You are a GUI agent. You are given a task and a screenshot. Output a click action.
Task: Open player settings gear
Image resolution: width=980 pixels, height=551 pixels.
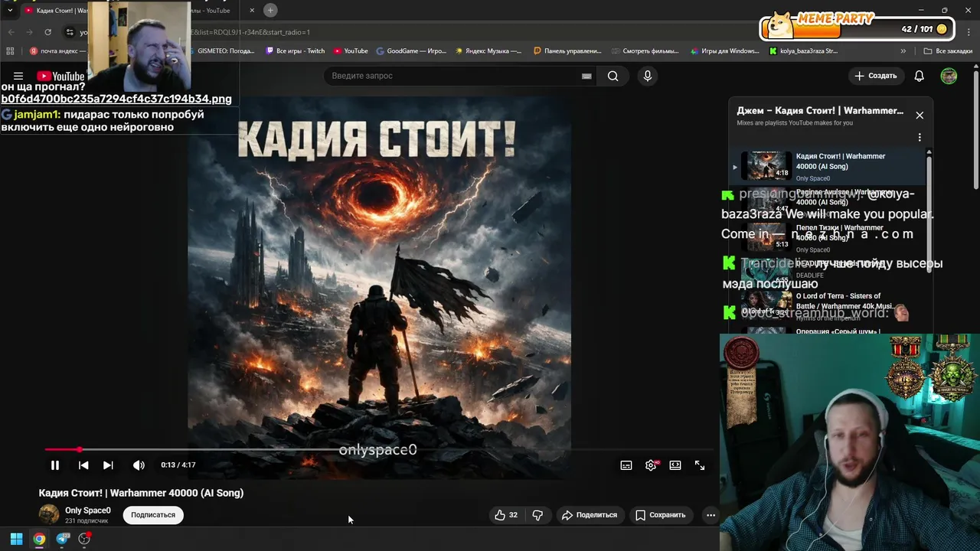tap(651, 465)
